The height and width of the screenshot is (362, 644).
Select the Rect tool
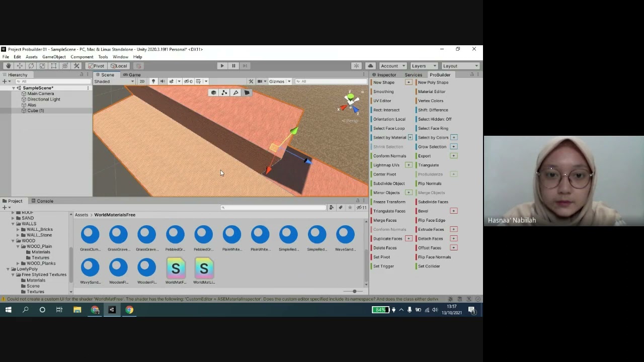[x=54, y=66]
